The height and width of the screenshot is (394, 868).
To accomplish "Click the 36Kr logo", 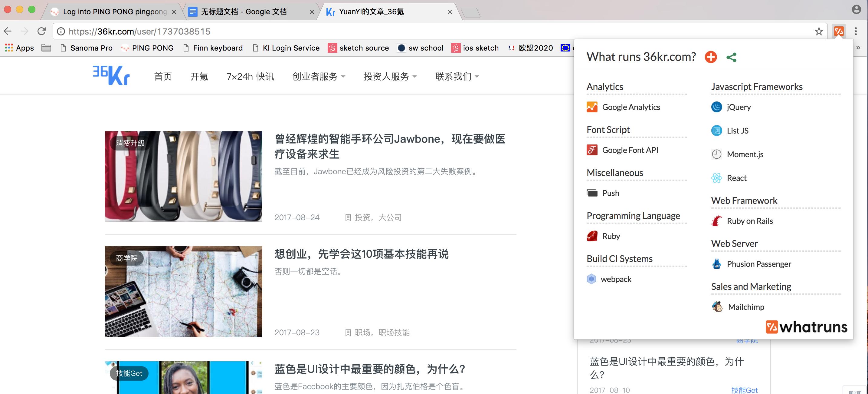I will 111,75.
